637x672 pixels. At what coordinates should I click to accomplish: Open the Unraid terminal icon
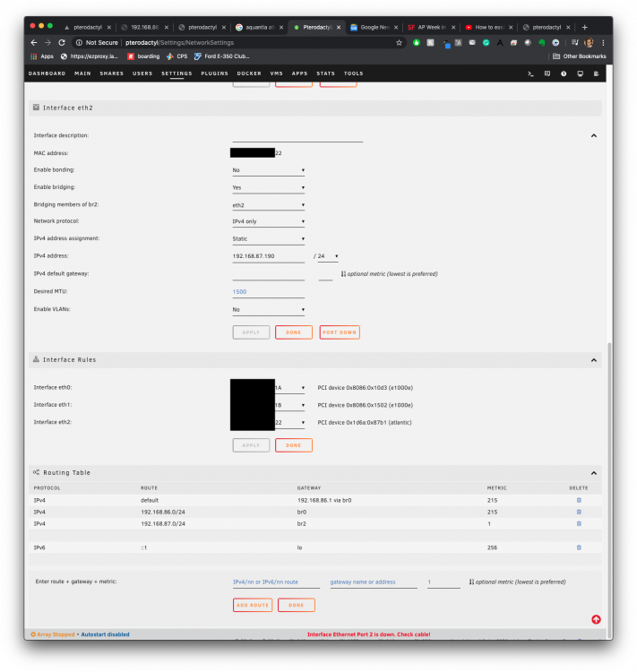pyautogui.click(x=530, y=73)
